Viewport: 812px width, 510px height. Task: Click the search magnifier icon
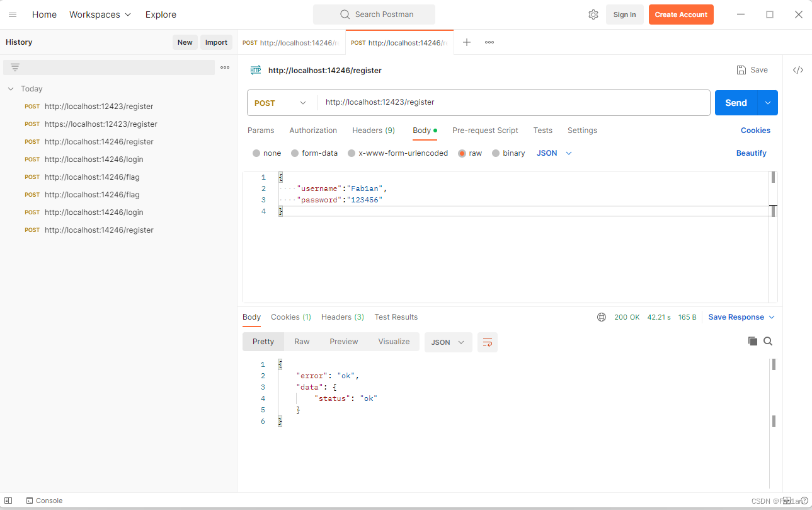pos(345,14)
